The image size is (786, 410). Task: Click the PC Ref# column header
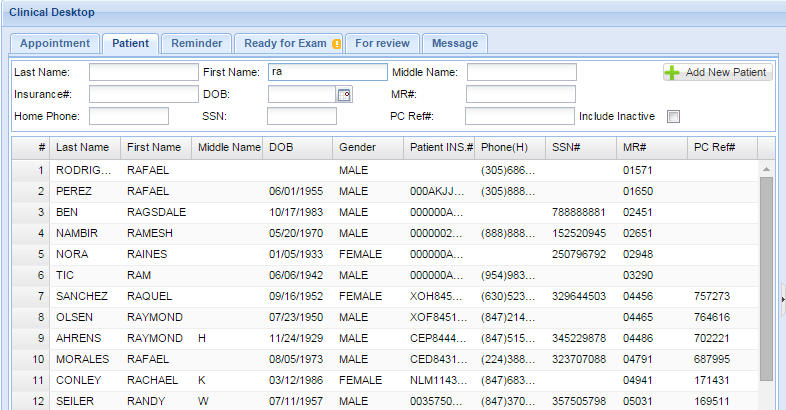tap(722, 147)
